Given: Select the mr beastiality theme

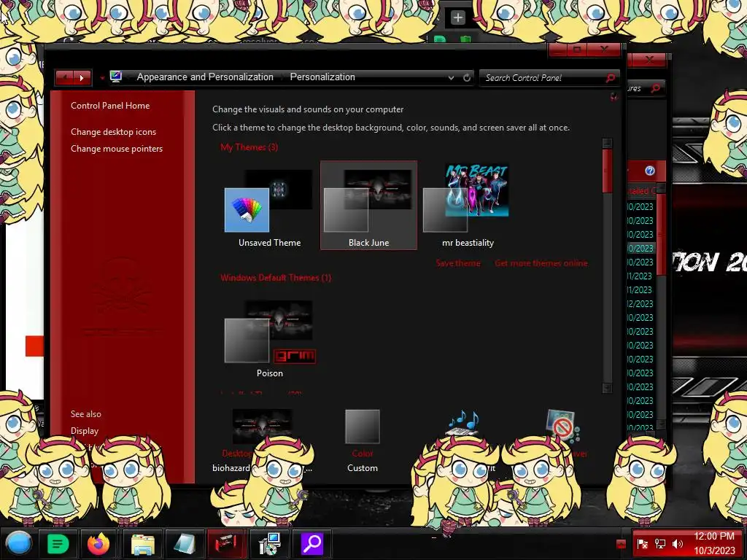Looking at the screenshot, I should click(x=468, y=205).
